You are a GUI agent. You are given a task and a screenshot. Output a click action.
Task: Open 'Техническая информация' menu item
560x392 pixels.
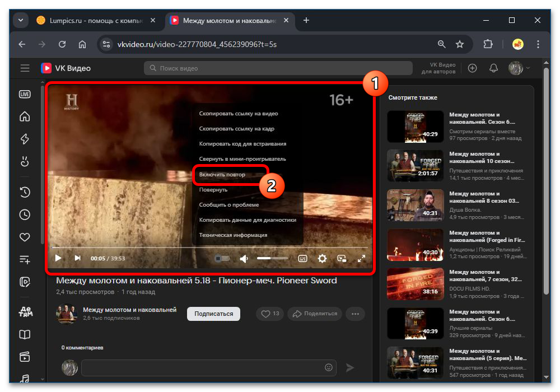point(233,235)
